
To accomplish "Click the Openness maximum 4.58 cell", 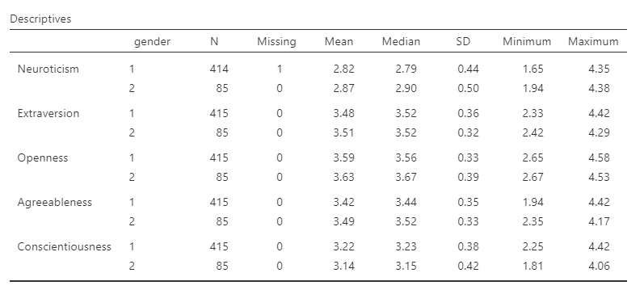I will pos(600,157).
